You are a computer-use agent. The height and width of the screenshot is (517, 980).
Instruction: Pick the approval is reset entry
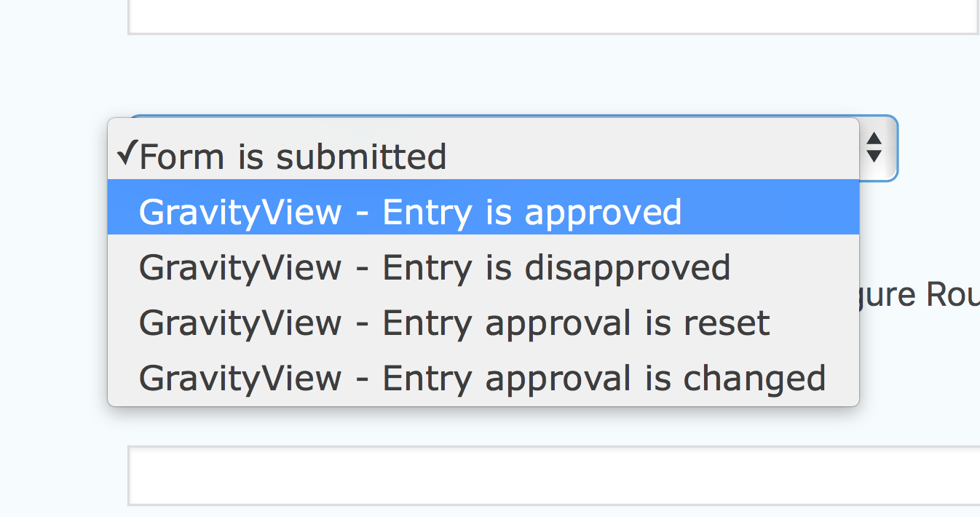pyautogui.click(x=483, y=322)
